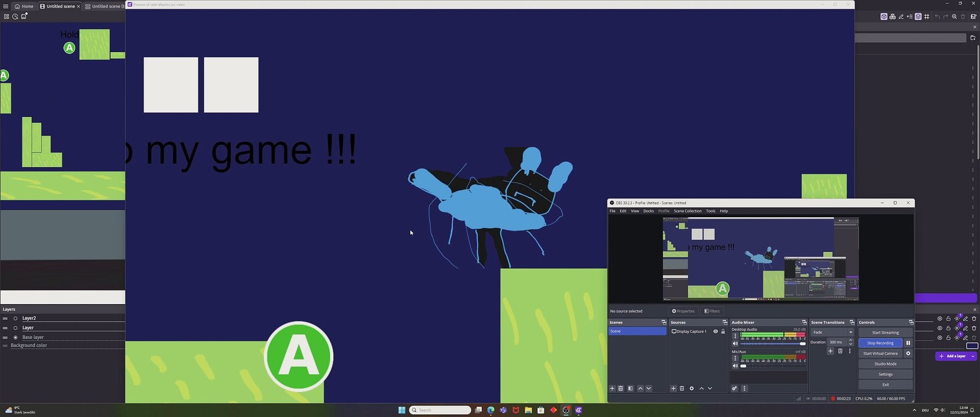
Task: Enable Studio Mode in OBS
Action: (885, 364)
